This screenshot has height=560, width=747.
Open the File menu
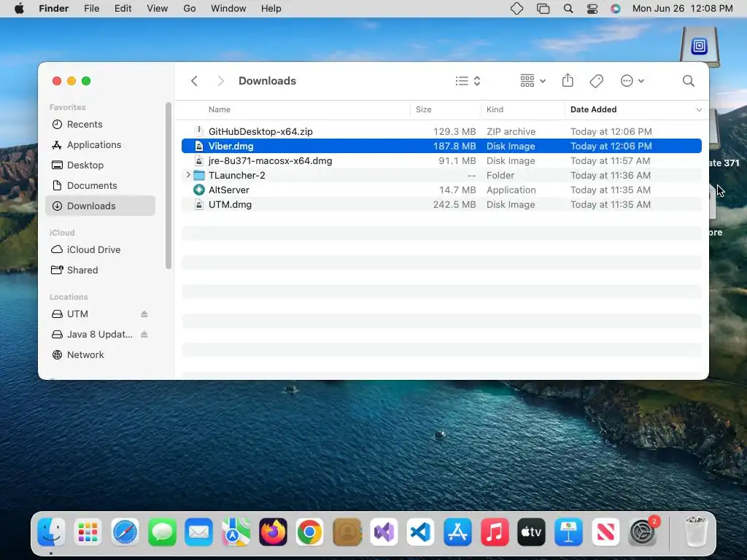pos(91,9)
